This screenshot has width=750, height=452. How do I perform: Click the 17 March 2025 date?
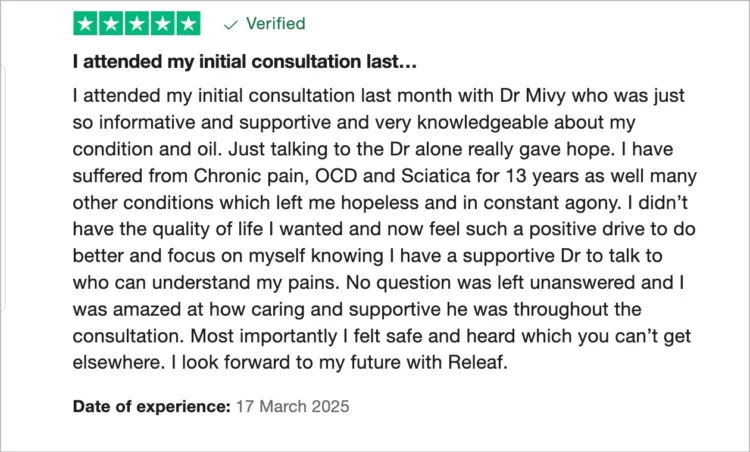click(293, 407)
